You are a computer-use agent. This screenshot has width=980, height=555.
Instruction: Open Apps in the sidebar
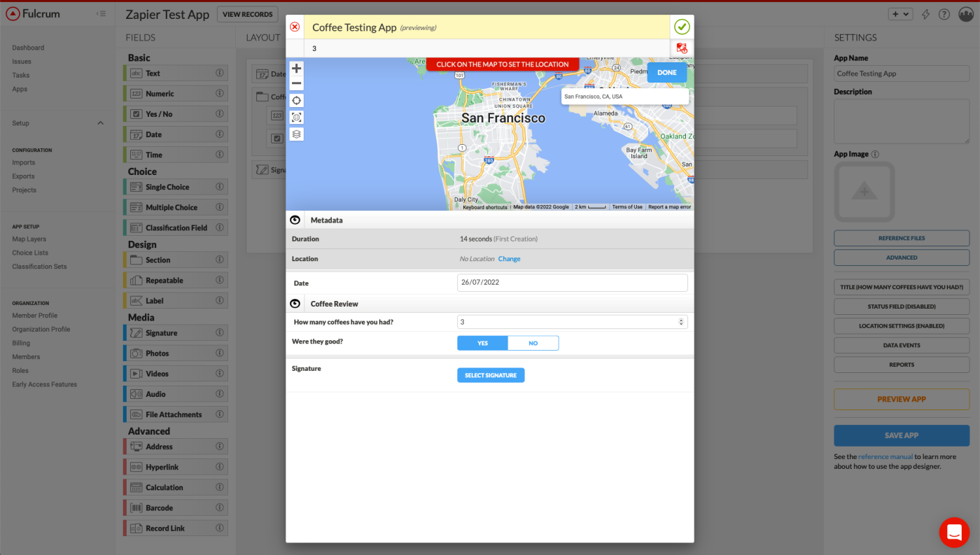tap(20, 89)
